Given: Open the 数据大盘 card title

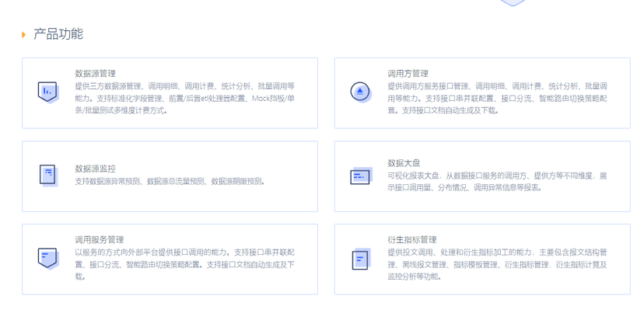Looking at the screenshot, I should pyautogui.click(x=404, y=163).
